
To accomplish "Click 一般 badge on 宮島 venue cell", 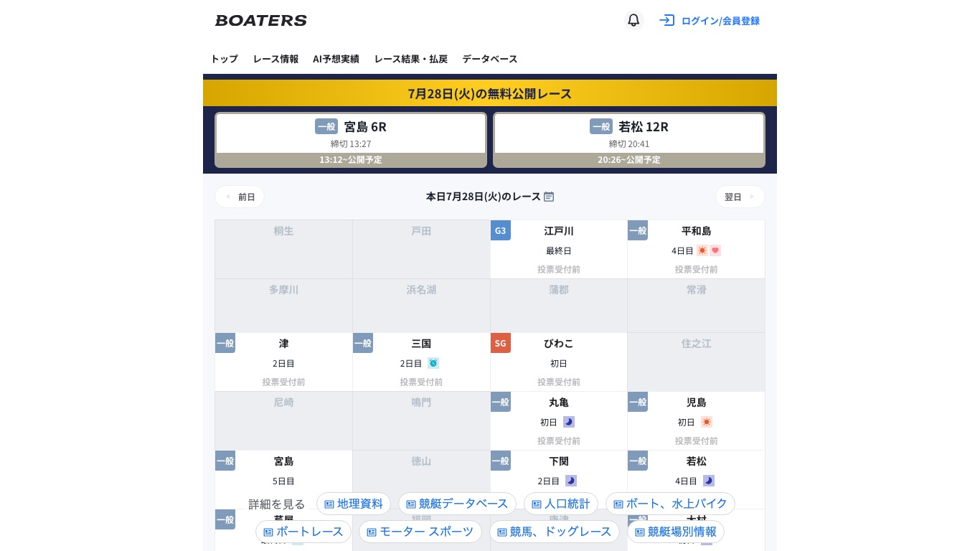I will (x=225, y=461).
